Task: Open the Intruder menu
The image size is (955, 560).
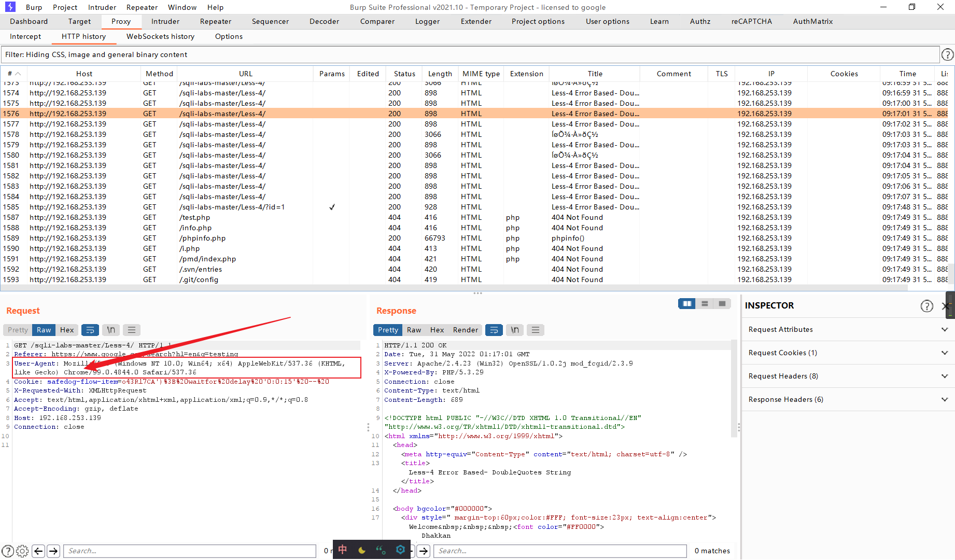Action: point(102,7)
